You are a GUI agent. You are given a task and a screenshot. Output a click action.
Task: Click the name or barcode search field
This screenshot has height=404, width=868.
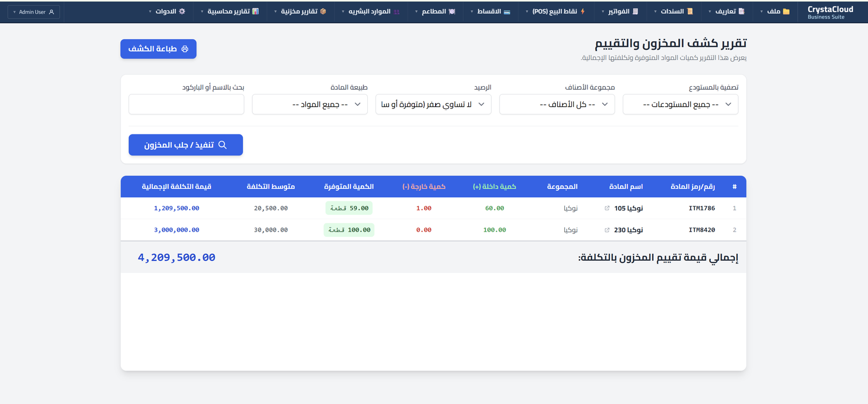click(186, 104)
